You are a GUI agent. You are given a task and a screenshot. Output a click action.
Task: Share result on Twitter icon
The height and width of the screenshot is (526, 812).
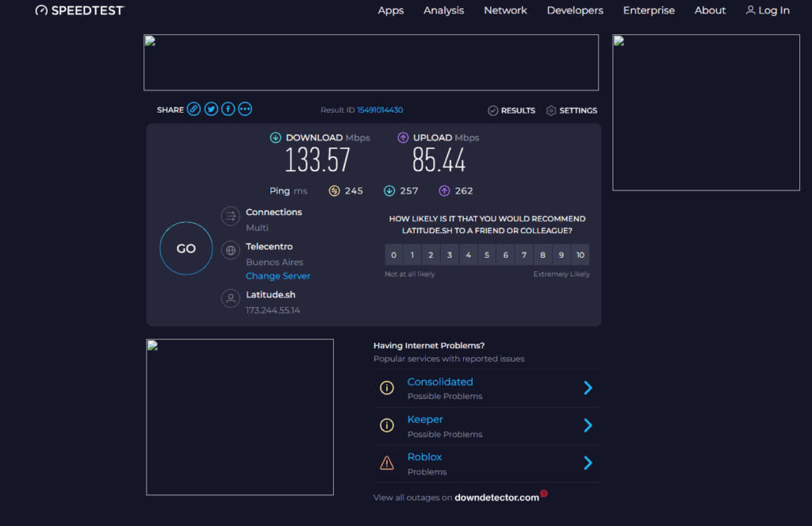(x=211, y=109)
